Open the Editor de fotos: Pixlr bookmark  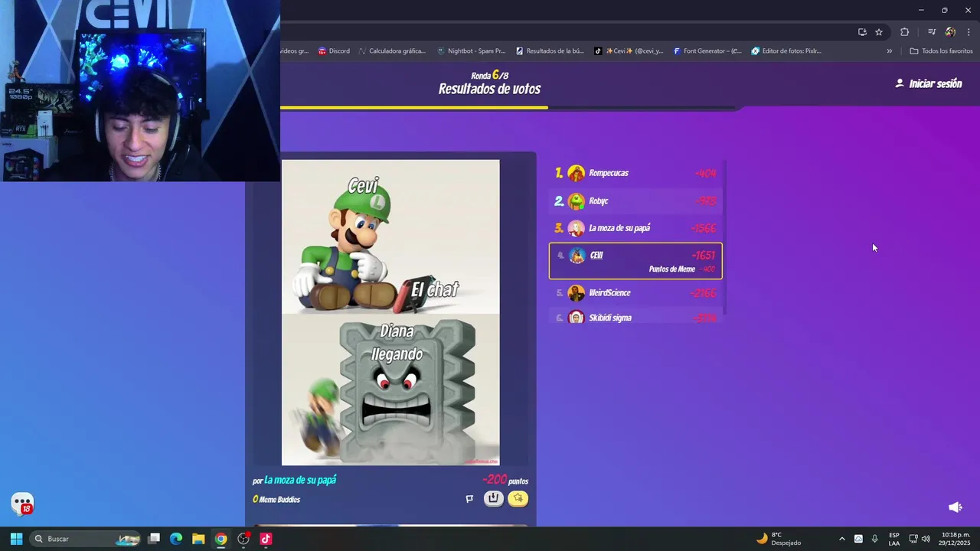click(x=786, y=51)
